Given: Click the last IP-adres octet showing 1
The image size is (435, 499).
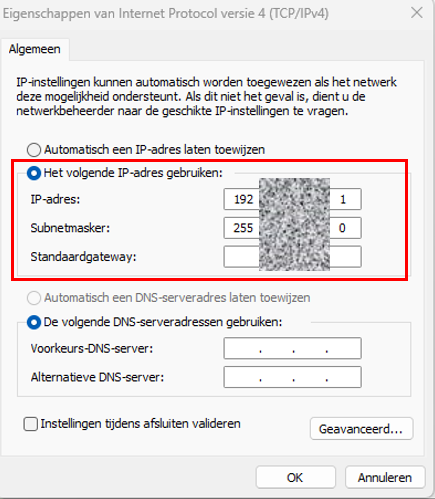Looking at the screenshot, I should click(345, 199).
